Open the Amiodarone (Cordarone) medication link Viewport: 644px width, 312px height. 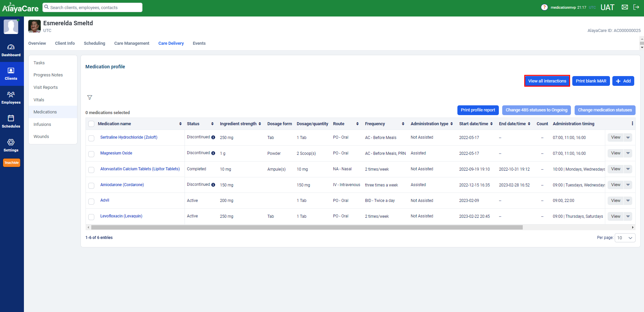point(122,185)
